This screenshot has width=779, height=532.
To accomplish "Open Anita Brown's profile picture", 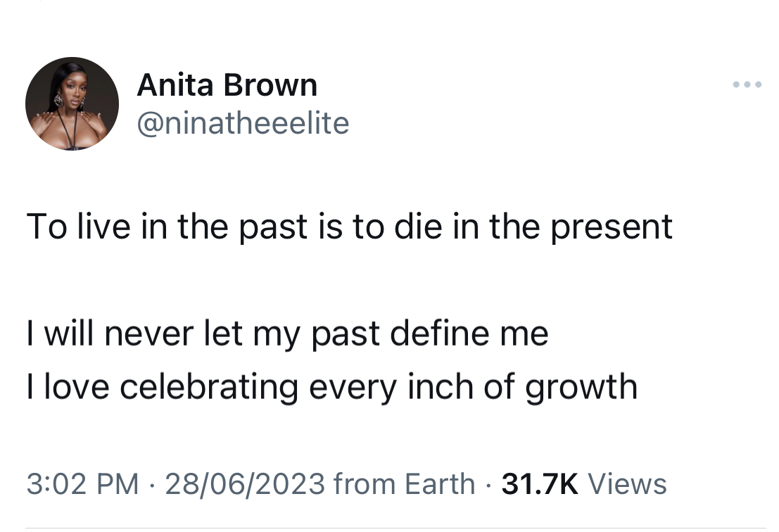I will tap(72, 104).
